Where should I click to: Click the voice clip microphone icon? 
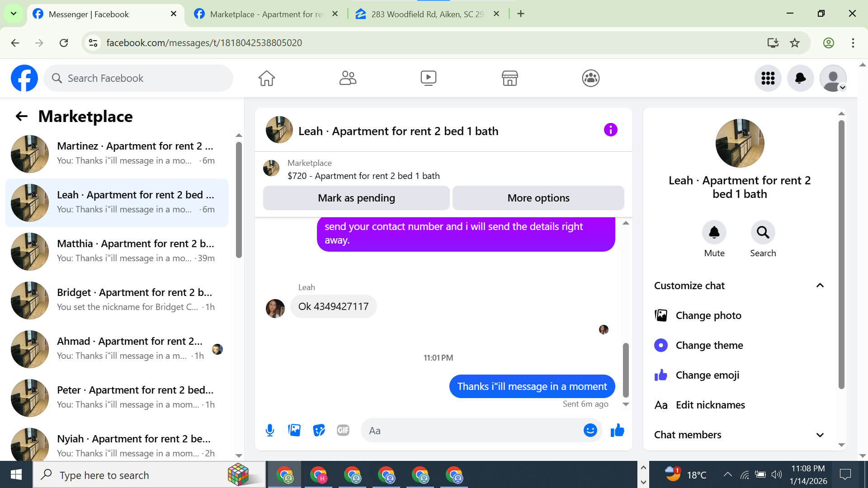(x=270, y=430)
